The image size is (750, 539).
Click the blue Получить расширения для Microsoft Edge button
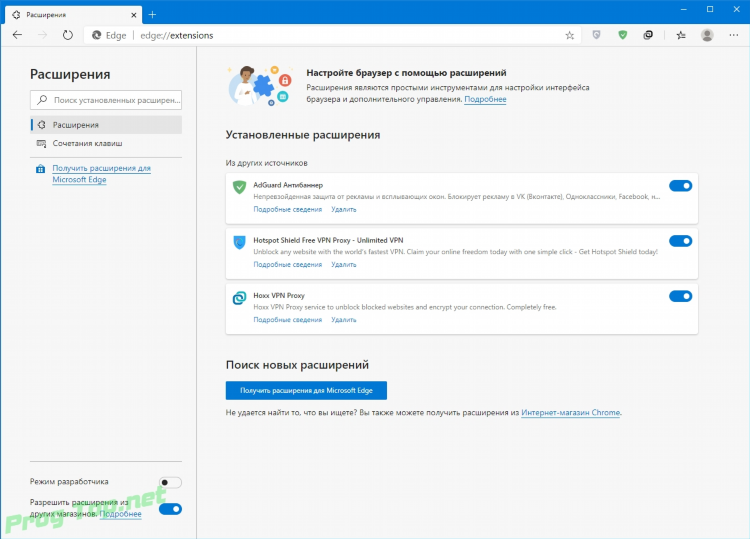click(x=306, y=391)
